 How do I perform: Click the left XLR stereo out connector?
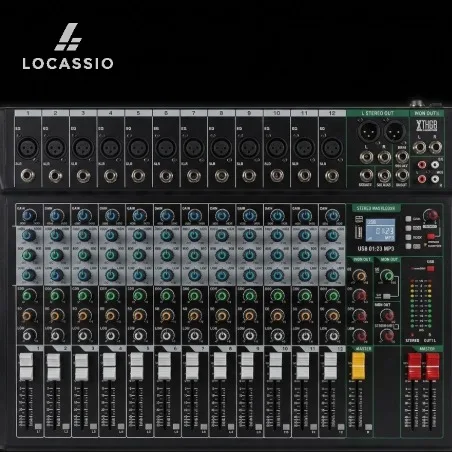(369, 131)
